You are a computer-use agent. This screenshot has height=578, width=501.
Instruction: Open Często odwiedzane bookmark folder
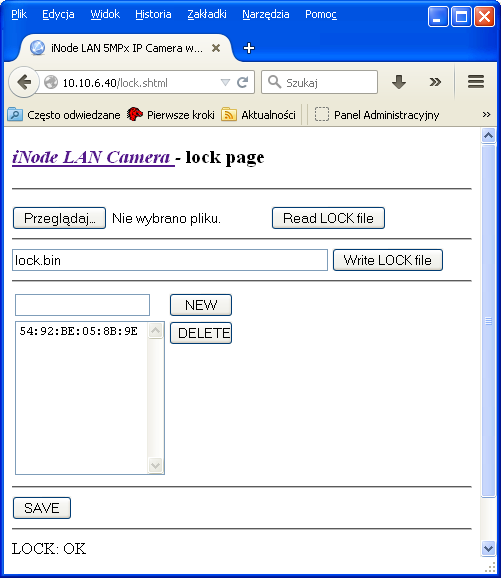pyautogui.click(x=64, y=115)
